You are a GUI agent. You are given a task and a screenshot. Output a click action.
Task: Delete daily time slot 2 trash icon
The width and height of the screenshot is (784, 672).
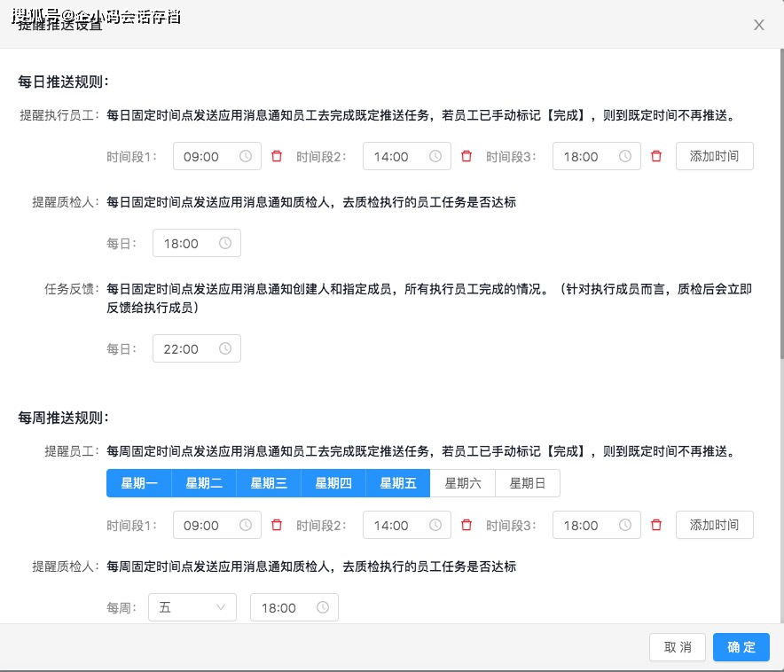pyautogui.click(x=466, y=156)
